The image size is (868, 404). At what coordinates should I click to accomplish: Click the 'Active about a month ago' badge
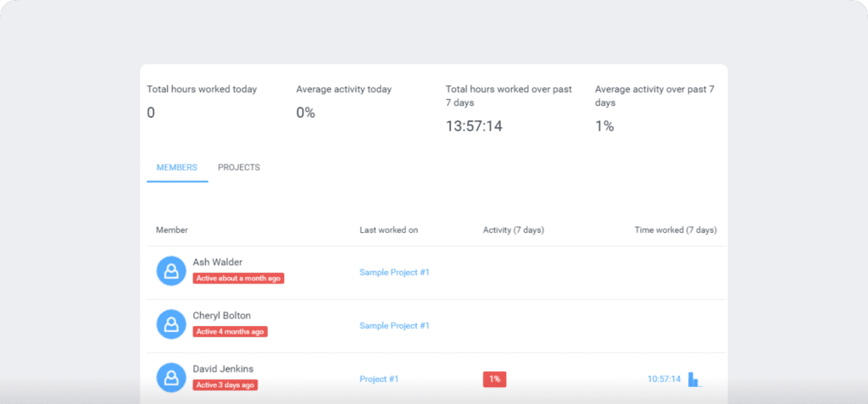click(x=238, y=279)
